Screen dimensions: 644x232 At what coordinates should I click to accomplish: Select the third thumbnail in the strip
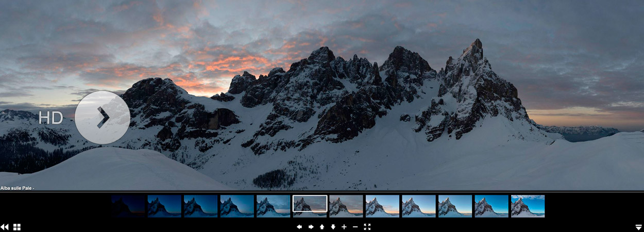point(201,206)
